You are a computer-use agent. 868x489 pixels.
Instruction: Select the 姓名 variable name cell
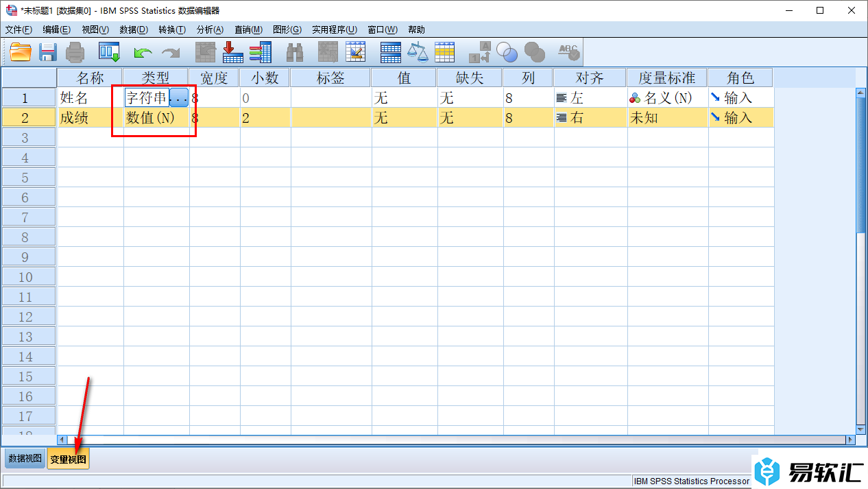(x=91, y=98)
